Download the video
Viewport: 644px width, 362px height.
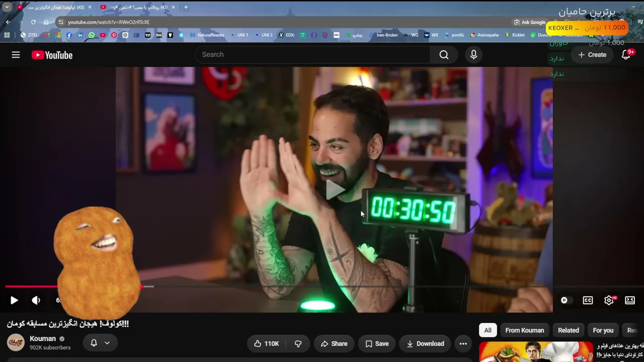pos(425,344)
